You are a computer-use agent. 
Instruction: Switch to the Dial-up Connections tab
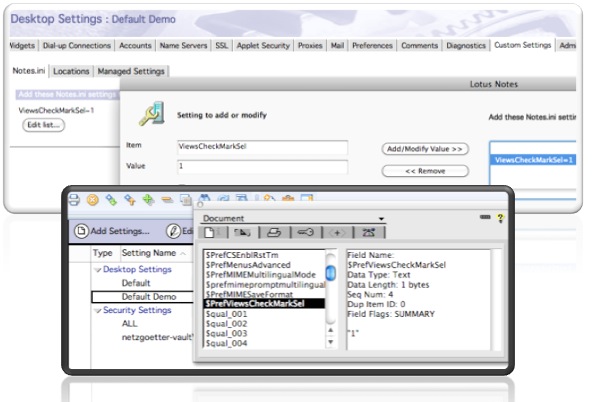tap(77, 45)
